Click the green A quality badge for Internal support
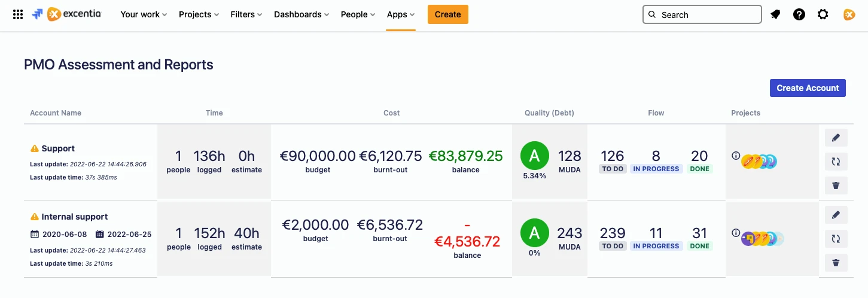This screenshot has width=868, height=298. coord(535,233)
